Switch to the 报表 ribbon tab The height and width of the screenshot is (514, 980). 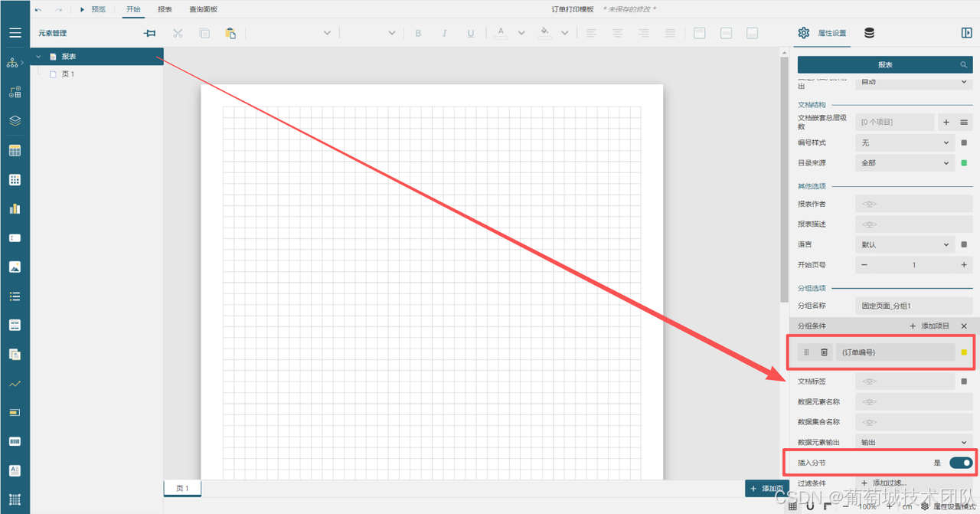click(x=165, y=9)
